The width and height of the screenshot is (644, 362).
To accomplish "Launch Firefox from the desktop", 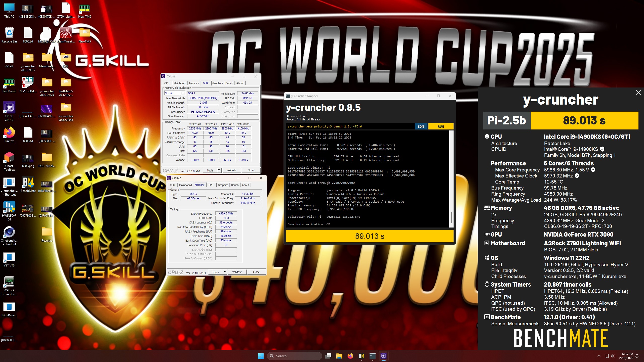I will [x=9, y=135].
